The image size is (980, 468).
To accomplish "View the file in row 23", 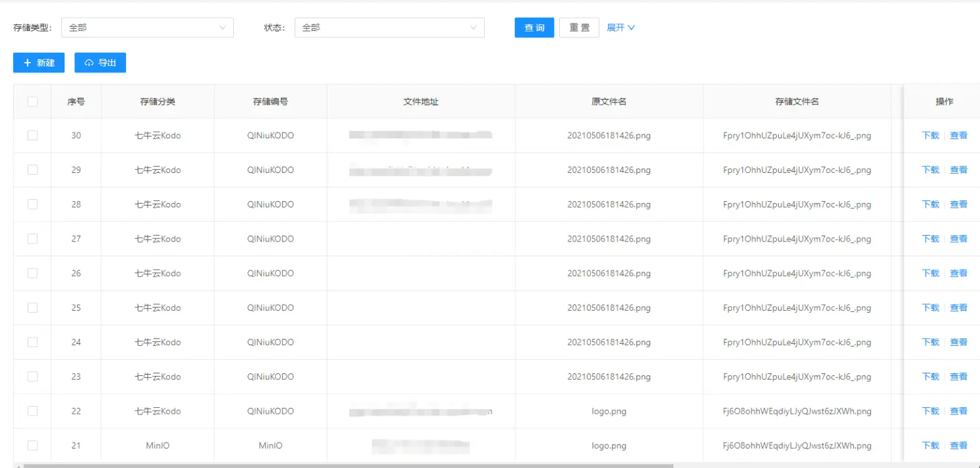I will pyautogui.click(x=958, y=377).
